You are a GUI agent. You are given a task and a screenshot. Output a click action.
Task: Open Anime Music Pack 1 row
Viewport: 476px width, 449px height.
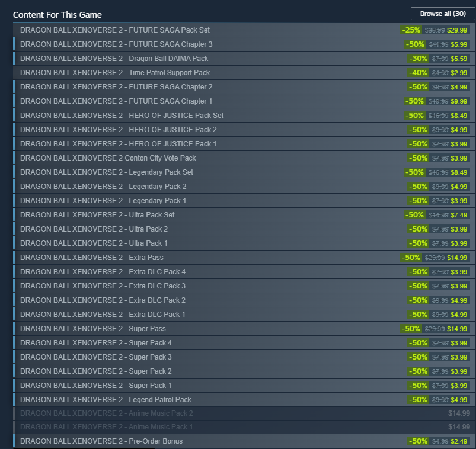(x=244, y=427)
